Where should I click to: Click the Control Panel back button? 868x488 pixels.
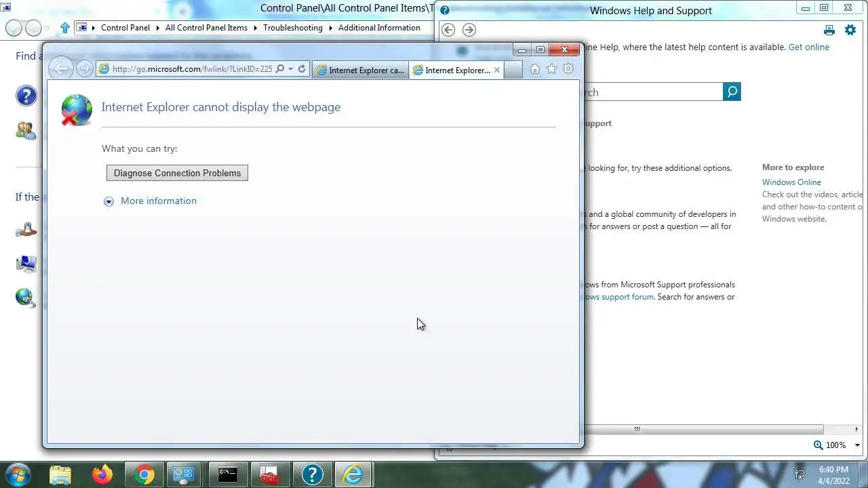point(14,28)
